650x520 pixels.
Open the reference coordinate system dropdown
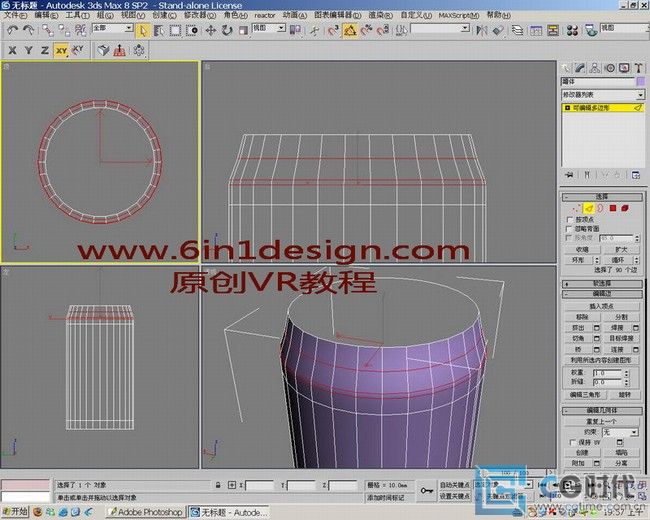pyautogui.click(x=269, y=28)
